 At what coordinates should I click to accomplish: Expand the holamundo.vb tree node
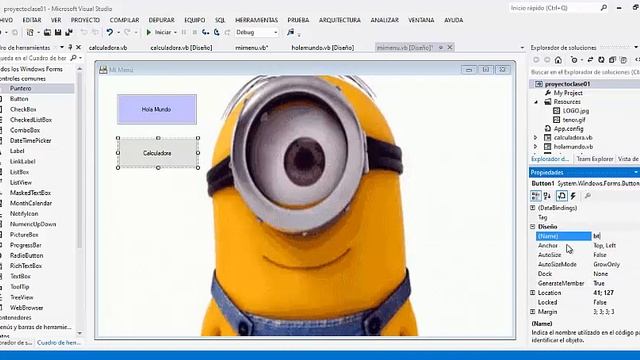click(x=536, y=147)
